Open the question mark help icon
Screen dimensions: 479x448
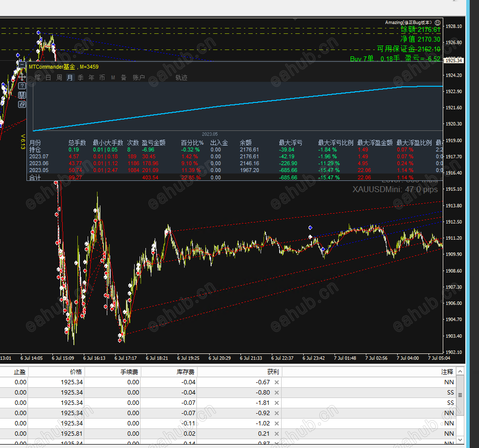22,86
